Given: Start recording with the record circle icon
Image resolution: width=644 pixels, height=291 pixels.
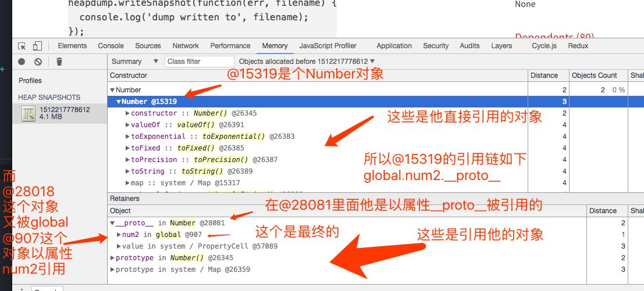Looking at the screenshot, I should 22,62.
